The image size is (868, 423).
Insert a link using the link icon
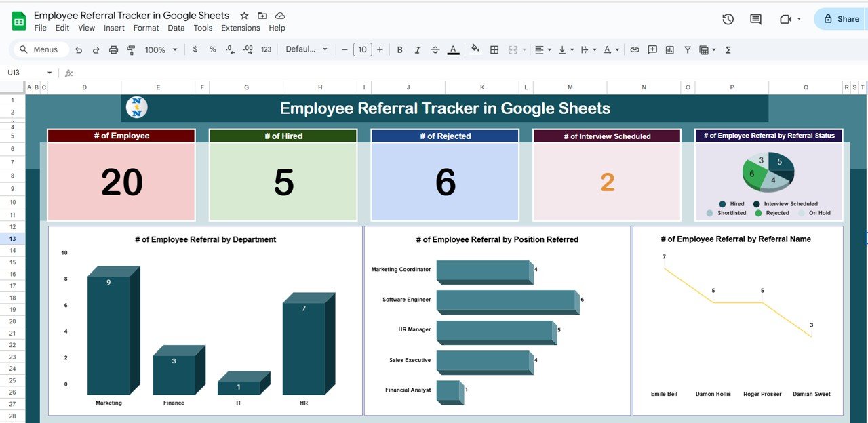tap(635, 50)
